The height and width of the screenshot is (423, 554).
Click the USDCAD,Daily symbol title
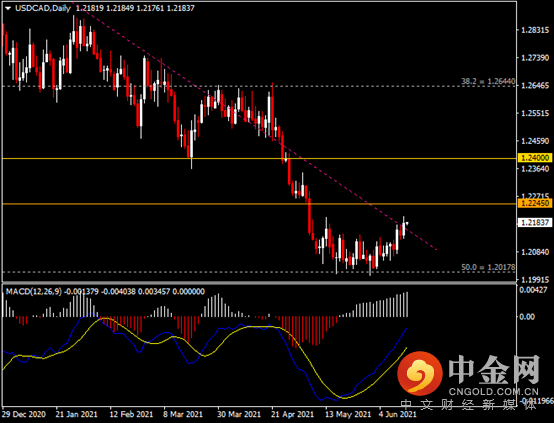(43, 8)
